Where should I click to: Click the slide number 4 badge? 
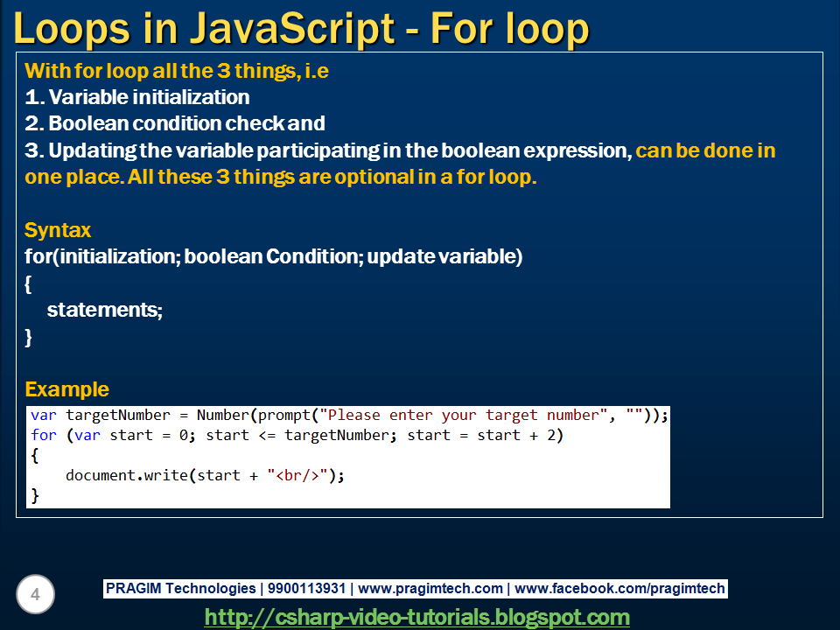[35, 594]
